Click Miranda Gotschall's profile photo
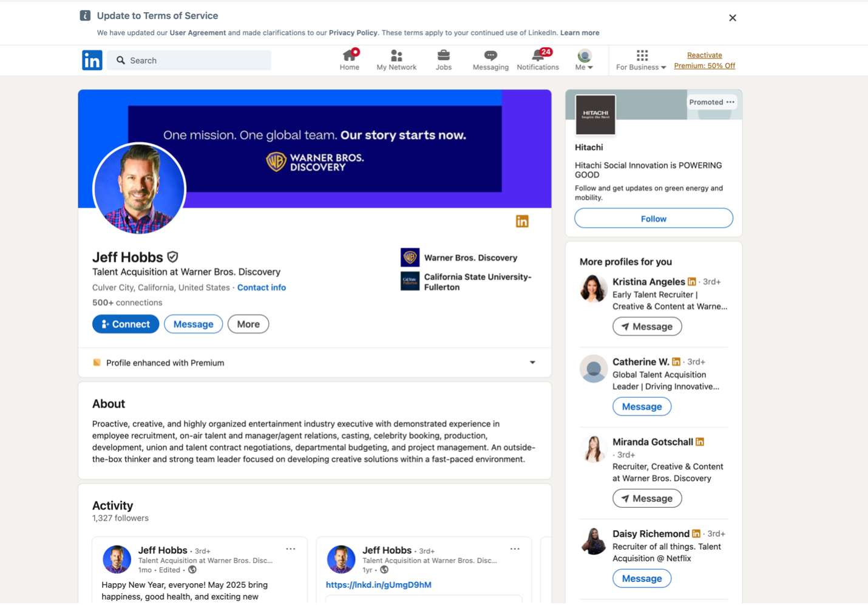The width and height of the screenshot is (868, 605). [x=594, y=449]
